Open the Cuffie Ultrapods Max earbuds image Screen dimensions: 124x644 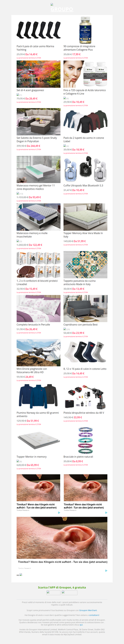85,169
